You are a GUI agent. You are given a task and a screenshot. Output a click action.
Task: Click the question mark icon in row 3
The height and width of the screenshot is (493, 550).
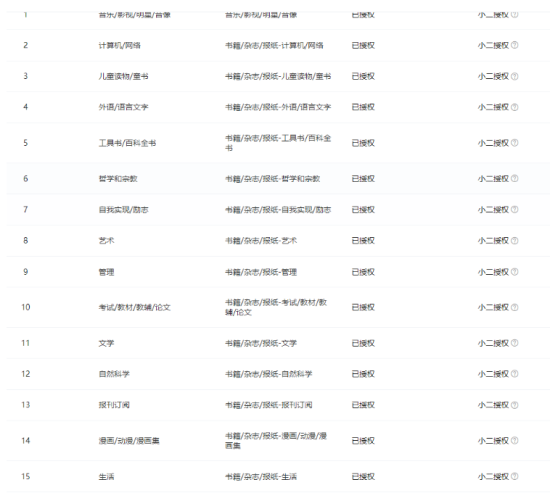(x=515, y=76)
